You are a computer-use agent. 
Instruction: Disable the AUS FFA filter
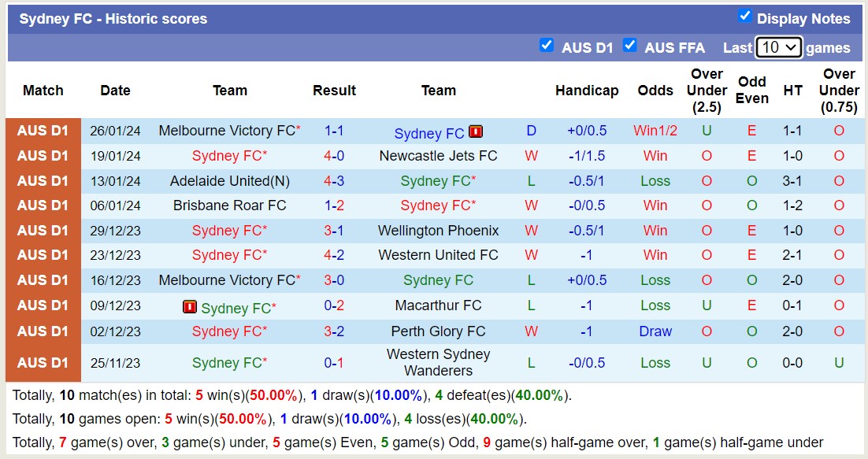630,46
